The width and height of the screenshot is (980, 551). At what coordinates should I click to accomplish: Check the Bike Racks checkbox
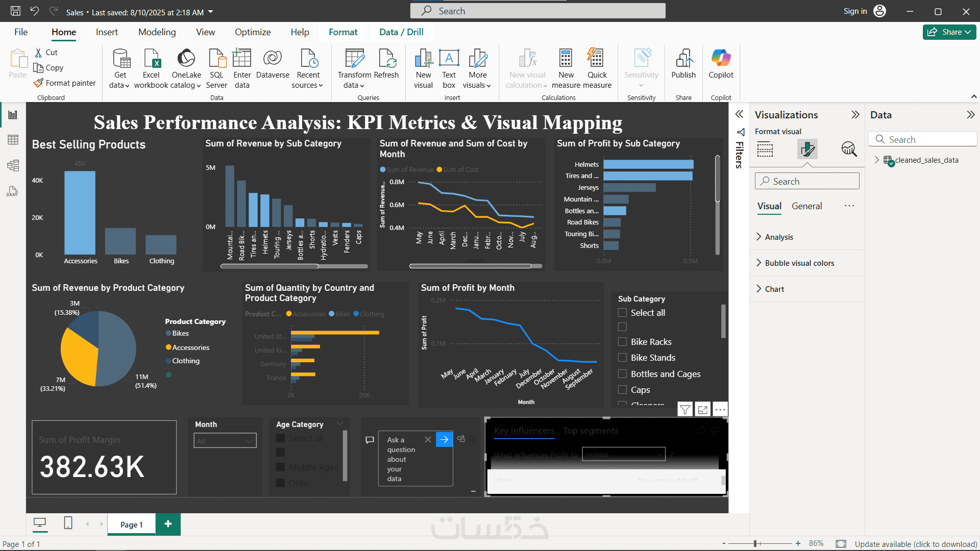pyautogui.click(x=622, y=342)
